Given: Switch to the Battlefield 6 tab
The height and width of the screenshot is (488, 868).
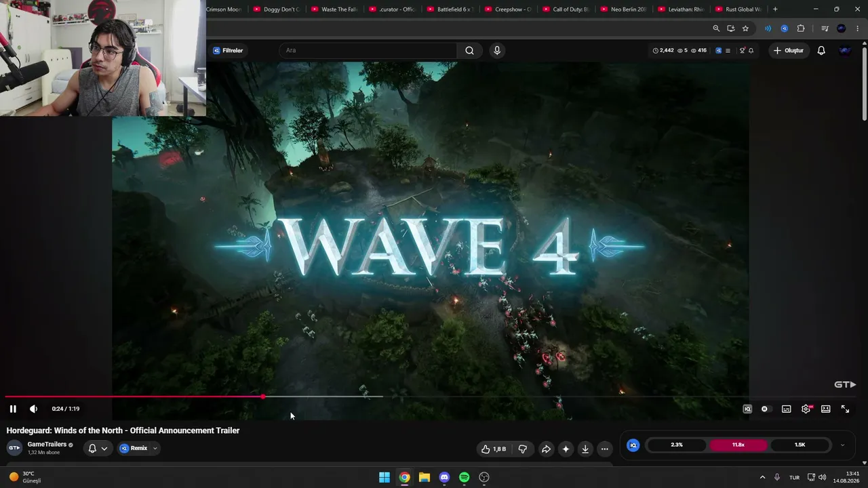Looking at the screenshot, I should pyautogui.click(x=451, y=9).
